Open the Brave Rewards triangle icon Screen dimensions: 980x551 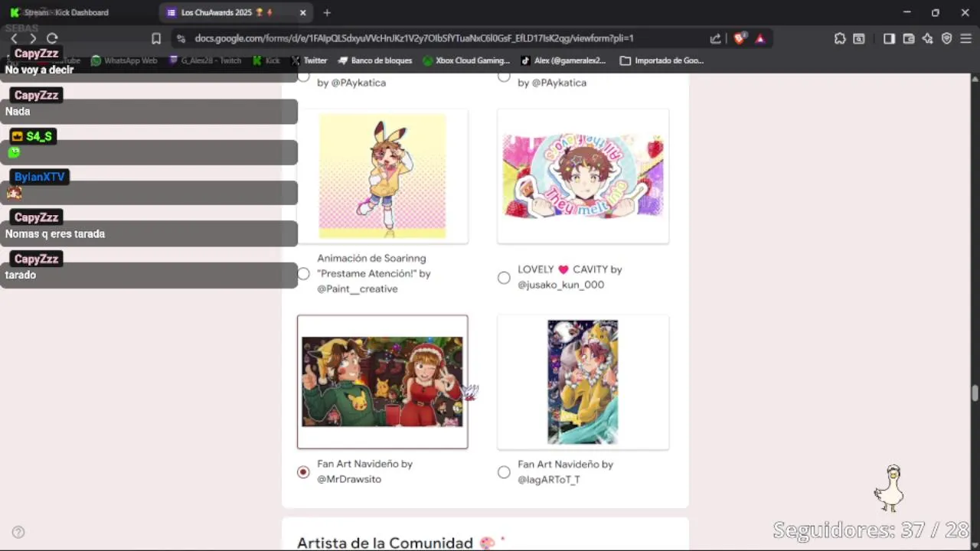click(759, 38)
